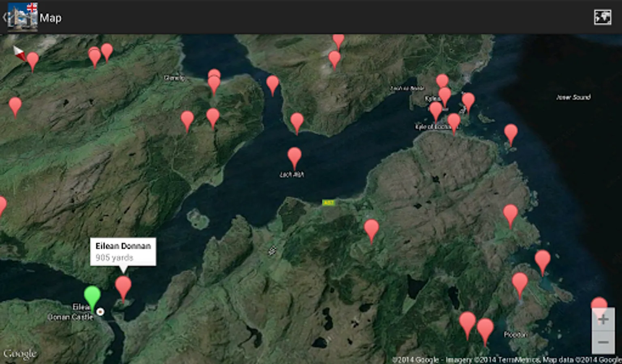Tap the 905 yards distance text
This screenshot has width=622, height=364.
pos(115,258)
